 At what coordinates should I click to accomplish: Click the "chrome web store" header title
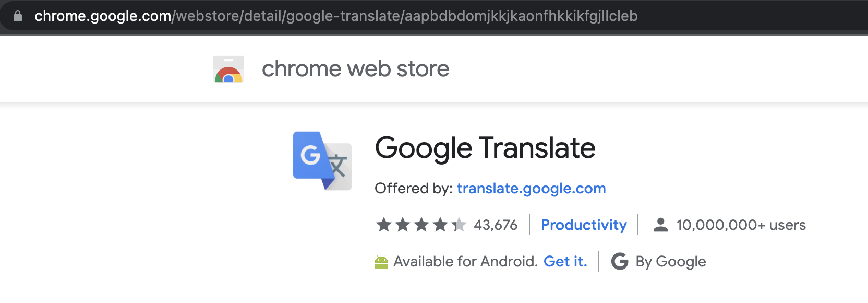point(355,69)
